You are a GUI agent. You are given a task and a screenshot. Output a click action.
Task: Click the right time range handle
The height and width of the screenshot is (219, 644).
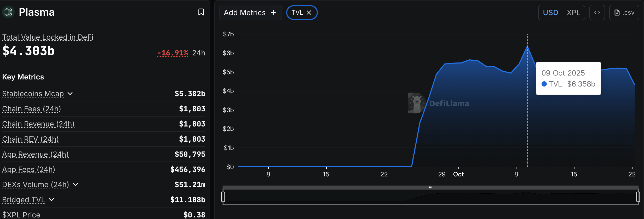click(x=638, y=197)
